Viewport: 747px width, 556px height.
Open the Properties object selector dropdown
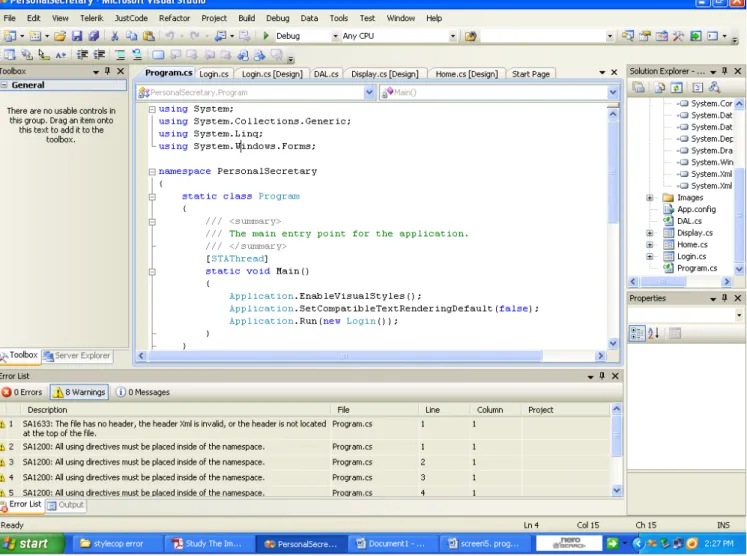(x=739, y=315)
